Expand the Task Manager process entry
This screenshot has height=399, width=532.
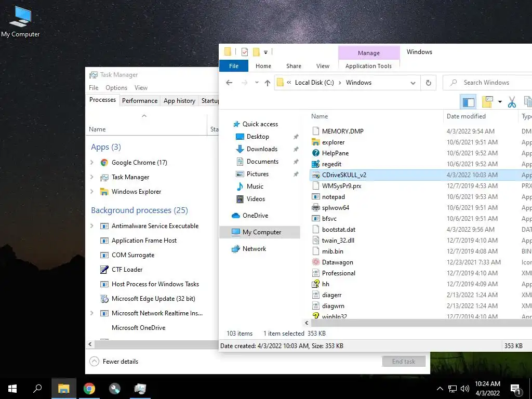(91, 177)
